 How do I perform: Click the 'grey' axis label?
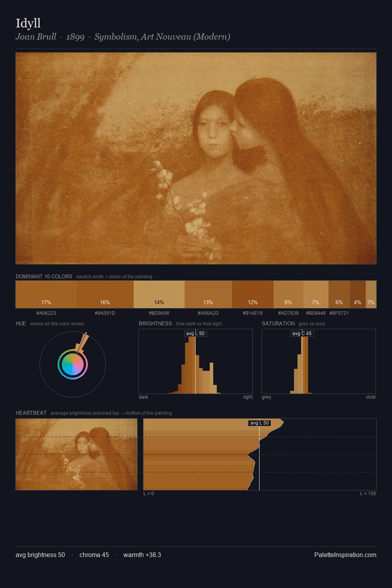click(267, 397)
